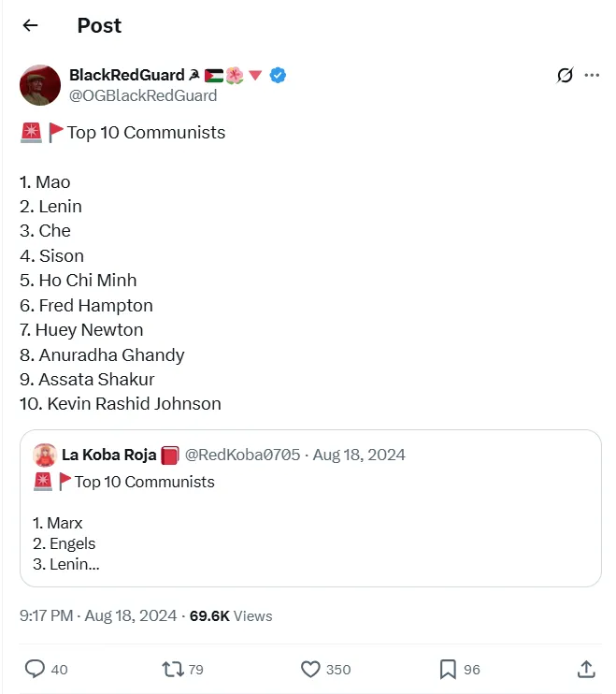Viewport: 616px width, 694px height.
Task: Click the 79 reposts count
Action: 195,670
